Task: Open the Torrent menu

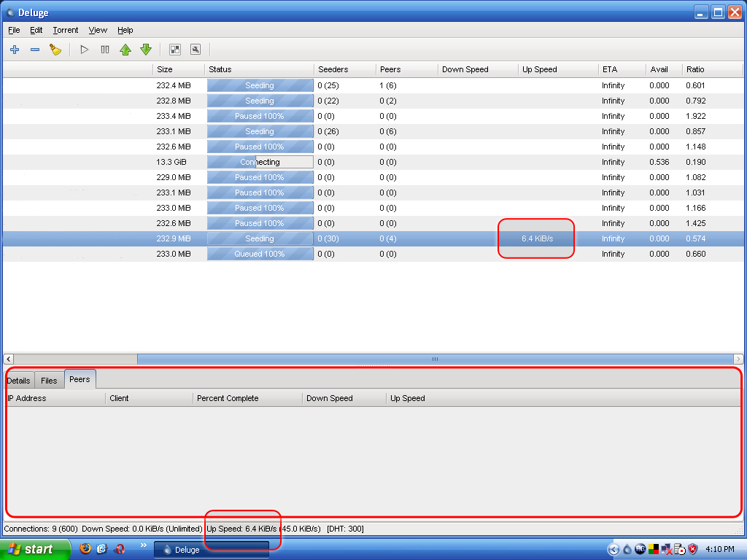Action: tap(65, 30)
